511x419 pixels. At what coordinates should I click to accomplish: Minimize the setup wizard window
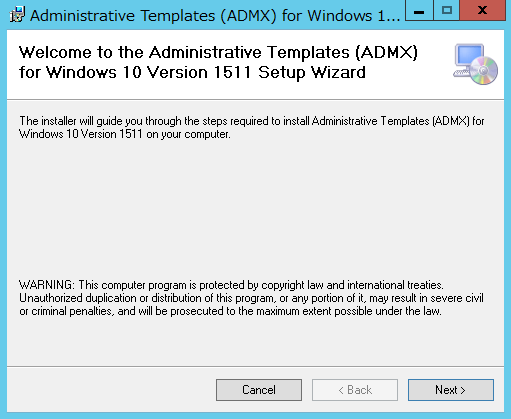(x=419, y=10)
